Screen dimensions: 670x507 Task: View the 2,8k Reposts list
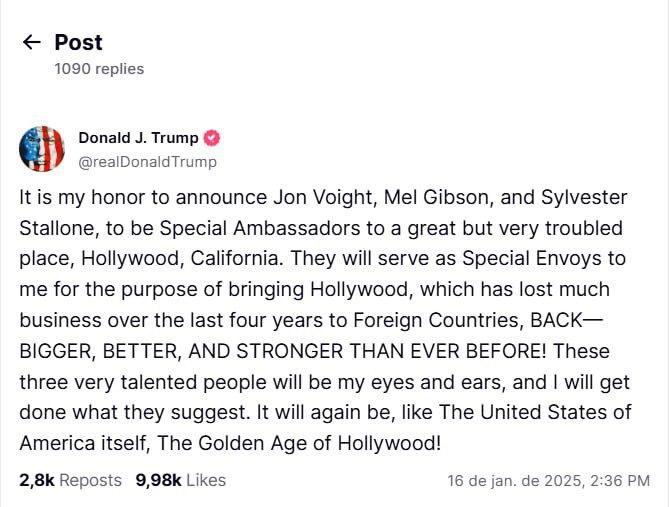(71, 480)
